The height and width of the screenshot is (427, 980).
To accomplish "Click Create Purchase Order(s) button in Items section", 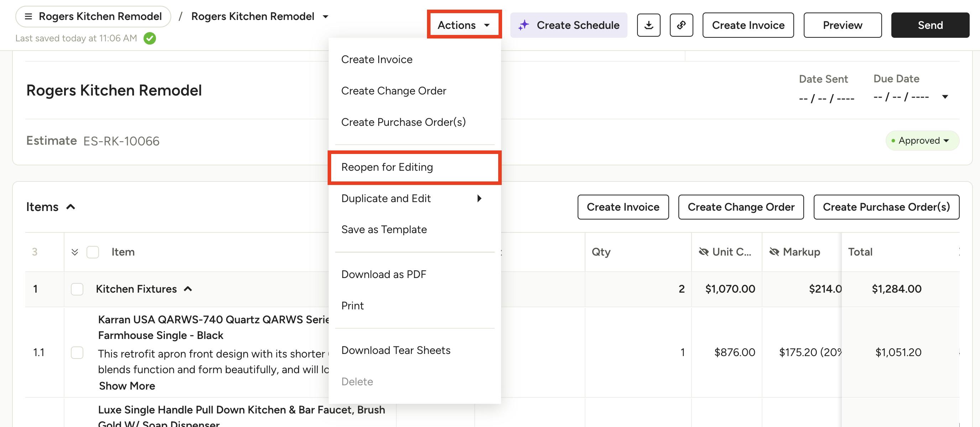I will coord(886,207).
